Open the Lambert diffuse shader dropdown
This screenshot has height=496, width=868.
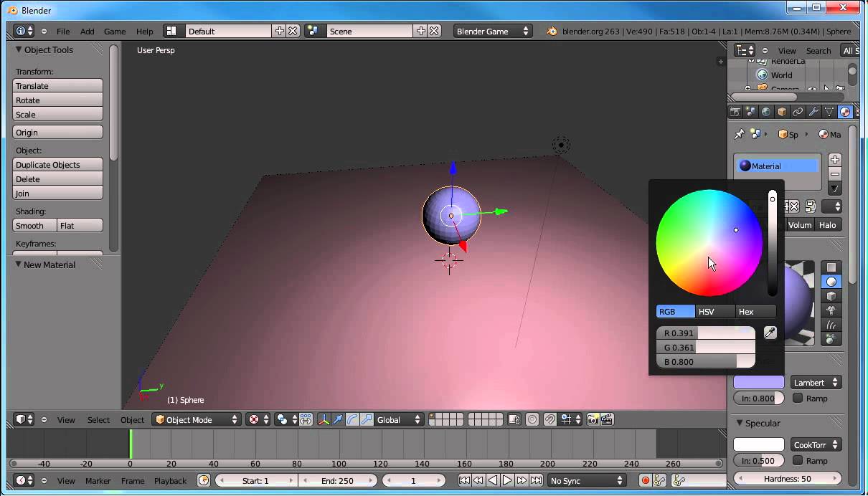click(816, 382)
